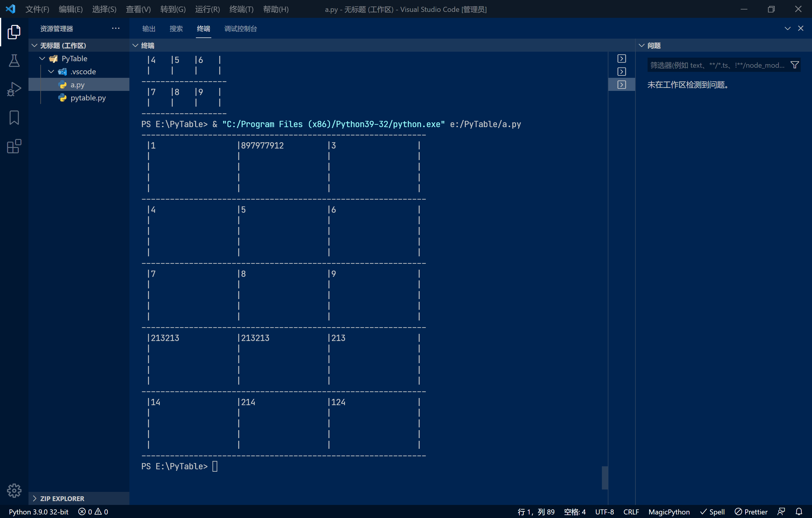Open the 文件(F) menu
The width and height of the screenshot is (812, 518).
coord(37,9)
